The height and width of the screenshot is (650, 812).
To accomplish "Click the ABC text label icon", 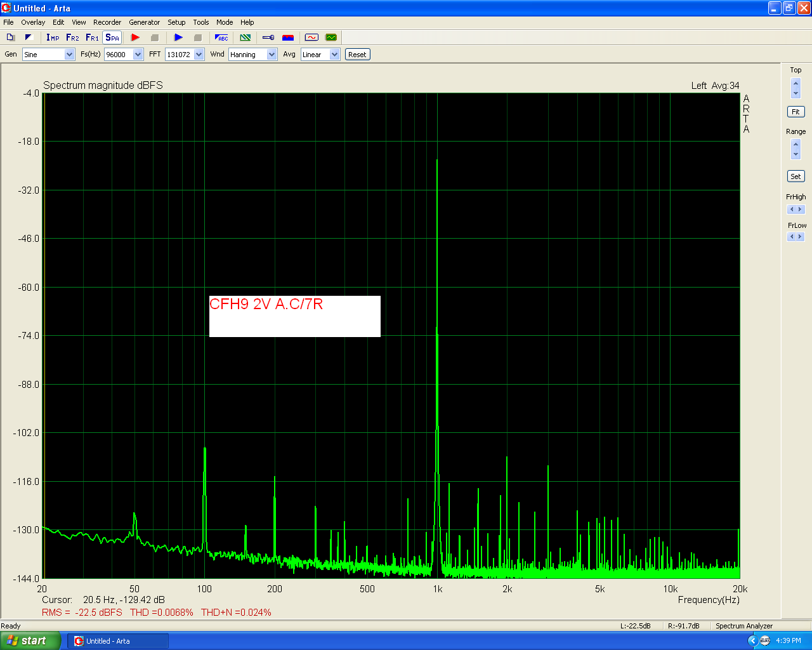I will click(221, 37).
